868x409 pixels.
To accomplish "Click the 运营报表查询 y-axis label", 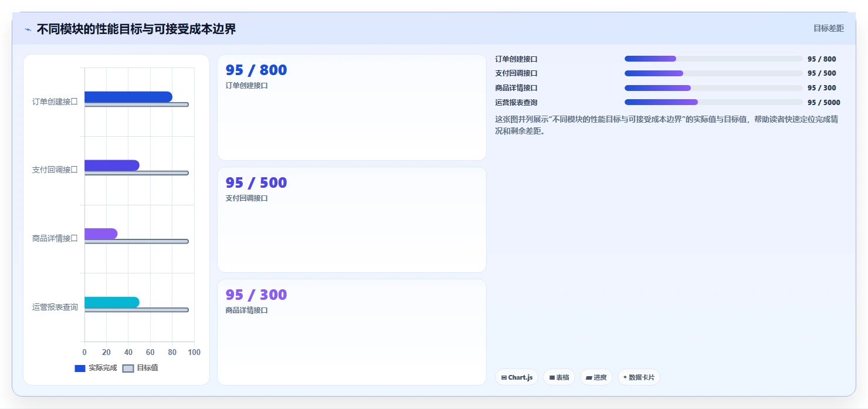I will click(55, 307).
